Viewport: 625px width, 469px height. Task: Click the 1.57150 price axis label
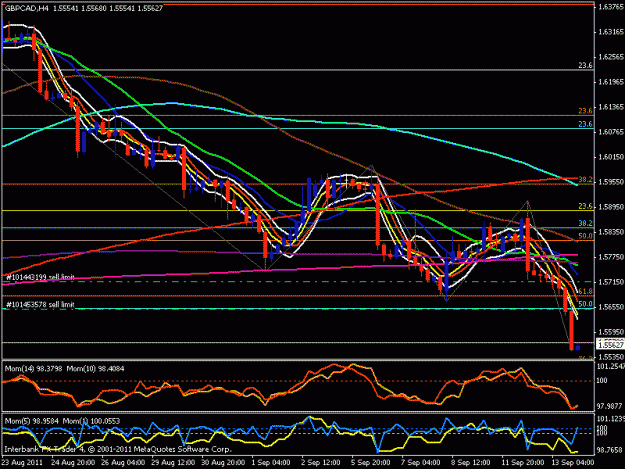[611, 282]
